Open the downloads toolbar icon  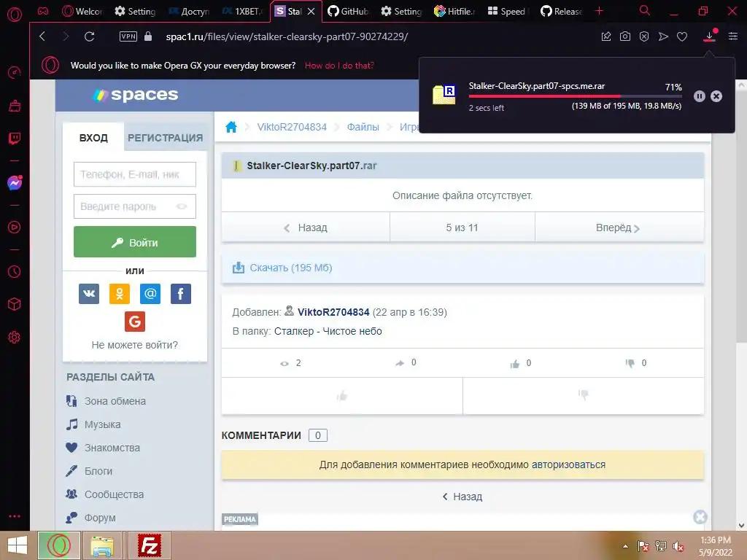pos(709,36)
